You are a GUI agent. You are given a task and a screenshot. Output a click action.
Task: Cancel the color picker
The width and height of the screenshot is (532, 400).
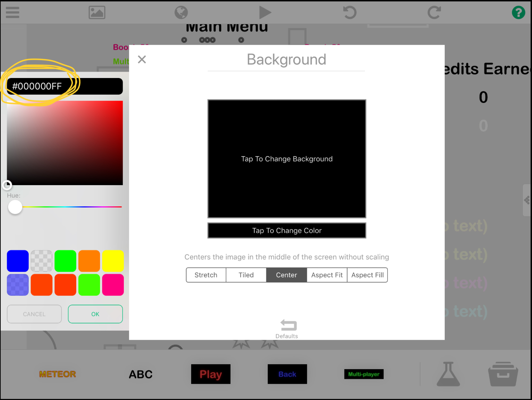tap(34, 314)
